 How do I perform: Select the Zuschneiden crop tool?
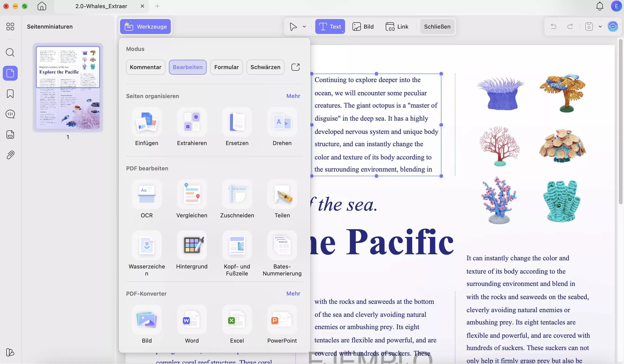pos(237,194)
